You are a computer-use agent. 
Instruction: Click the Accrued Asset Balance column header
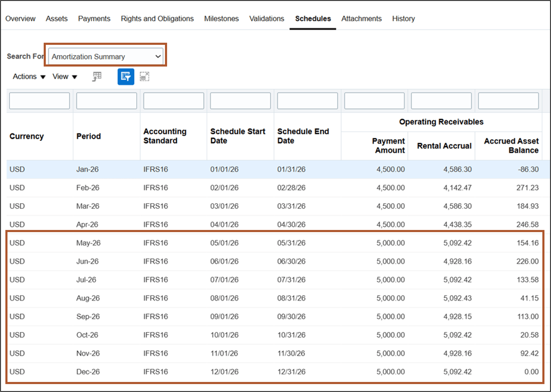click(x=511, y=145)
